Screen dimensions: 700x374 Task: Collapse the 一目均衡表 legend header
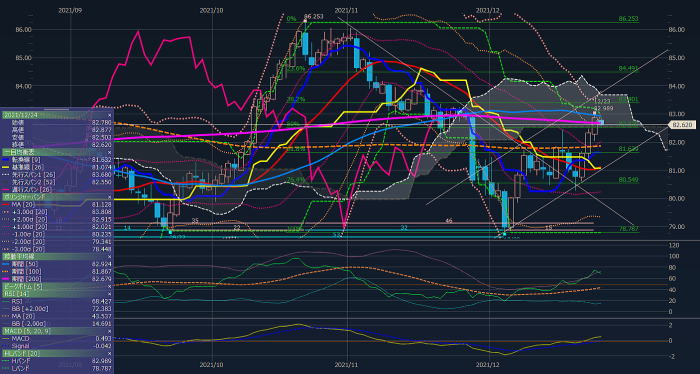click(x=57, y=152)
